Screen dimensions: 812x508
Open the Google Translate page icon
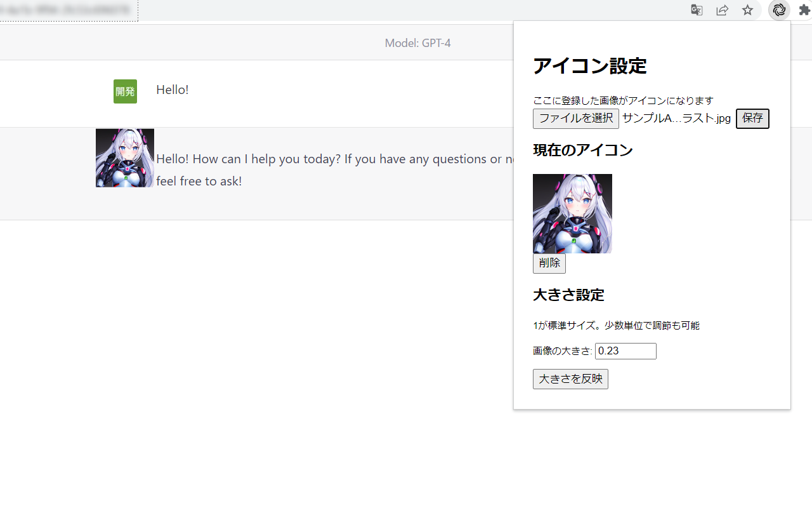pos(697,10)
